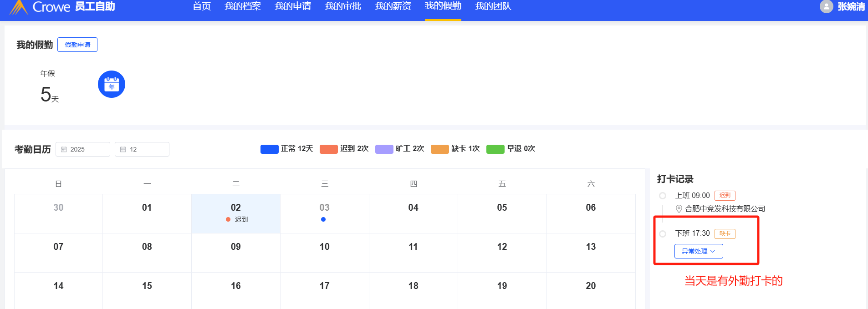This screenshot has height=309, width=868.
Task: Click the orange 缺卡 legend swatch
Action: pos(440,149)
